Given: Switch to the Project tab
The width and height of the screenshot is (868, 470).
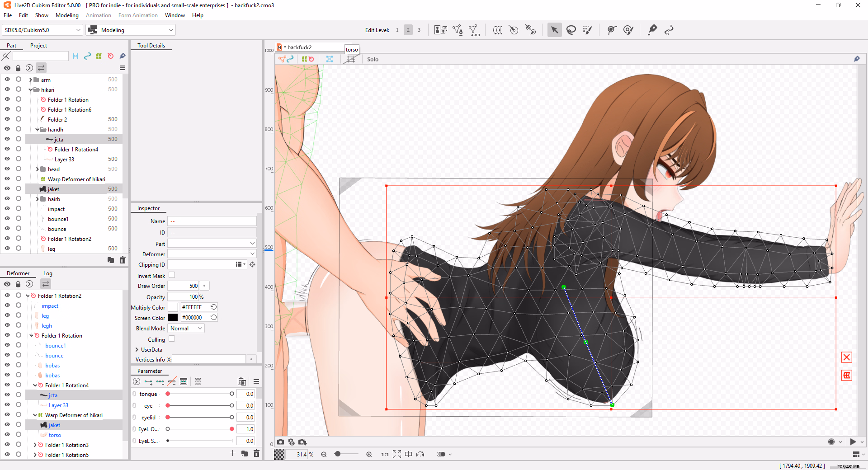Looking at the screenshot, I should [x=38, y=46].
